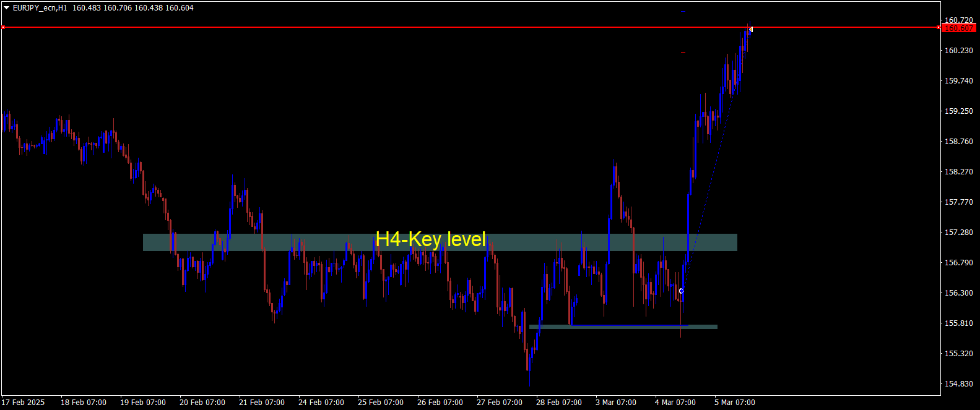The image size is (980, 410).
Task: Click the 156.300 price scale label
Action: (958, 293)
